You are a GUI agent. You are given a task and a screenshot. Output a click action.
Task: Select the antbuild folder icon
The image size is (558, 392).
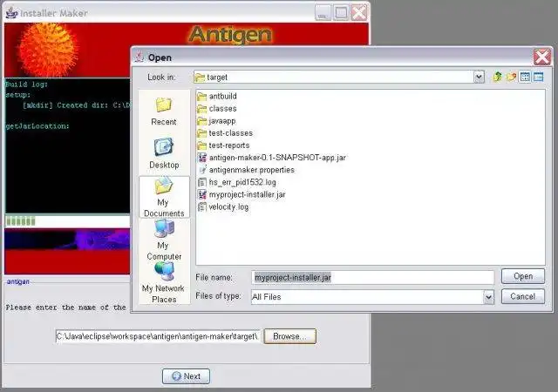tap(201, 97)
